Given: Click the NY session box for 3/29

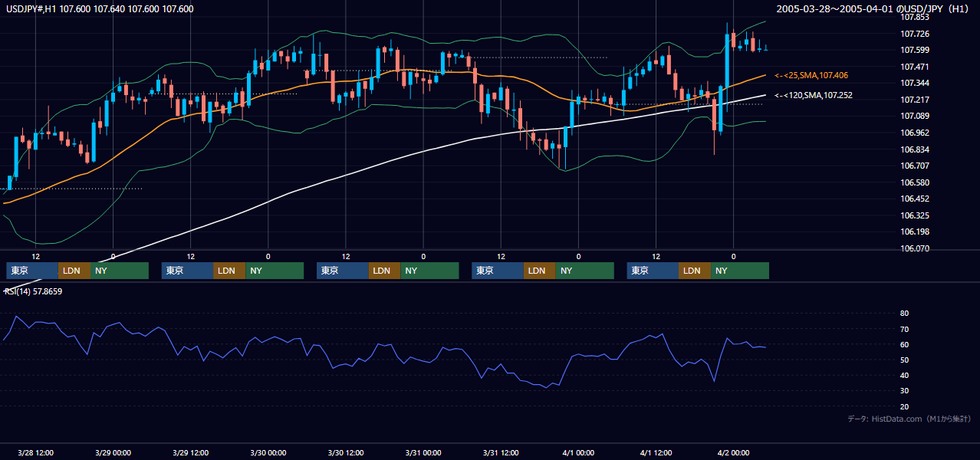Looking at the screenshot, I should click(274, 271).
